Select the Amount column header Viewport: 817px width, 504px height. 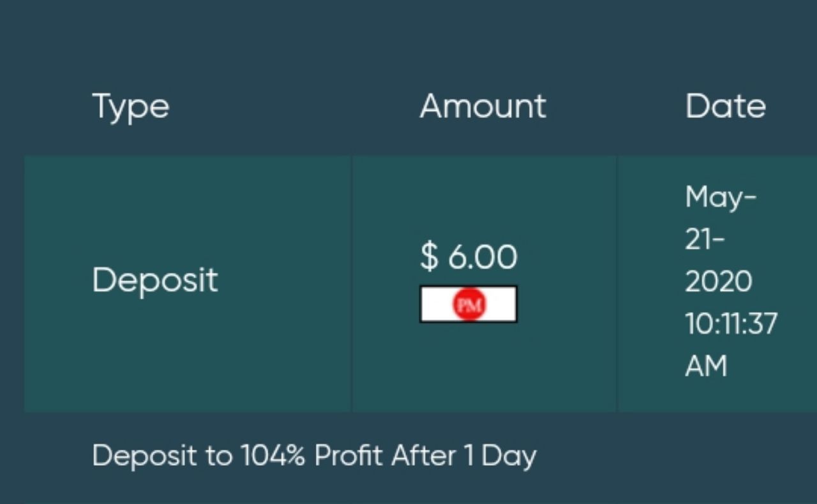[x=483, y=106]
